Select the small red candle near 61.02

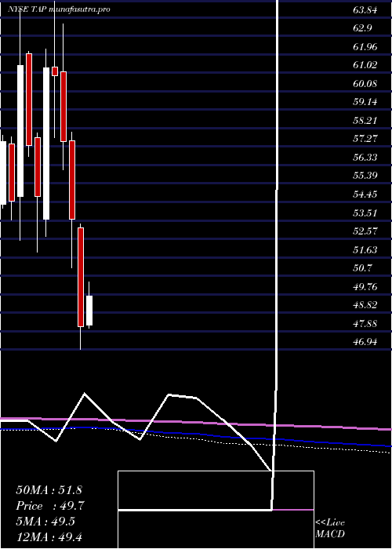point(55,71)
